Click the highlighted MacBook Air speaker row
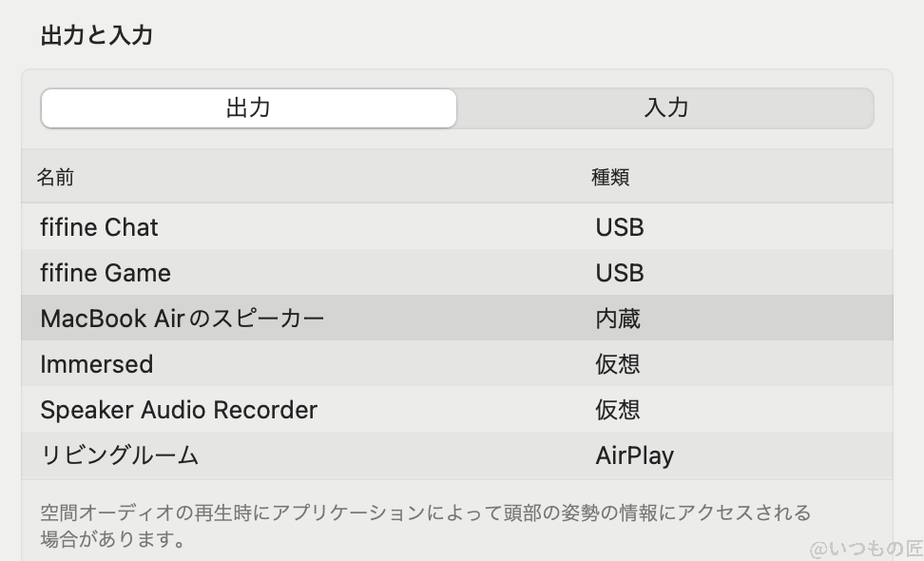The height and width of the screenshot is (561, 924). pos(456,319)
